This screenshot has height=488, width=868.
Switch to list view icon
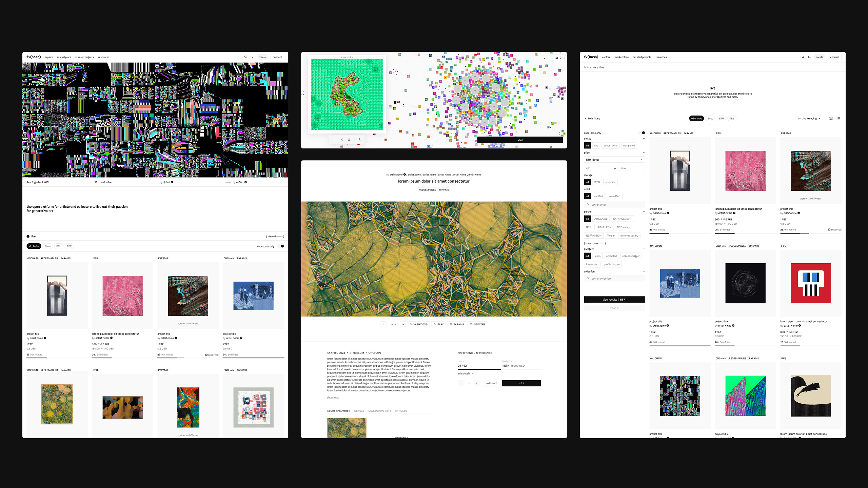click(x=839, y=118)
